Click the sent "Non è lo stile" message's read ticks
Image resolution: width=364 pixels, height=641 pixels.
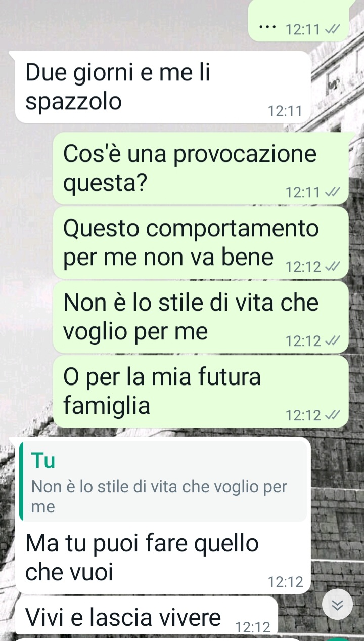tap(331, 341)
